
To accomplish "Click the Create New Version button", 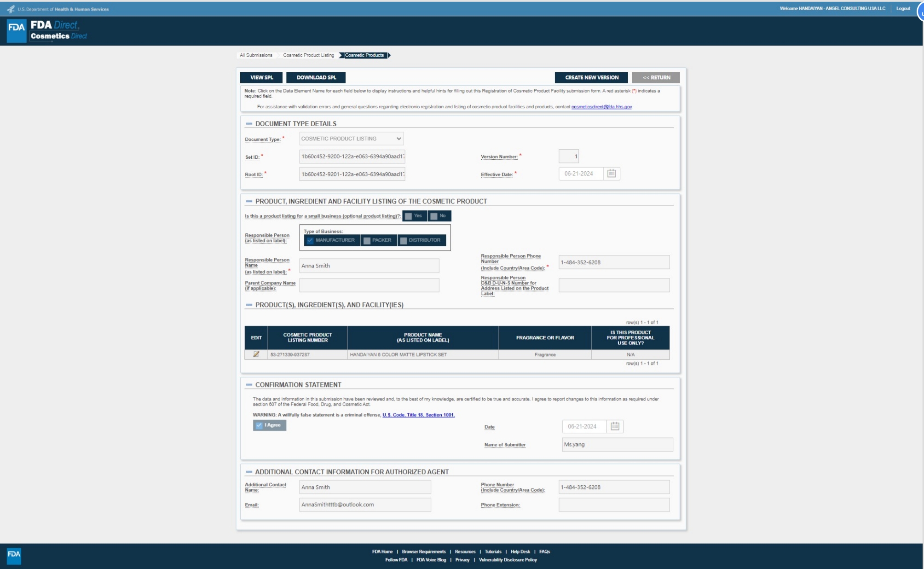I will pyautogui.click(x=591, y=77).
